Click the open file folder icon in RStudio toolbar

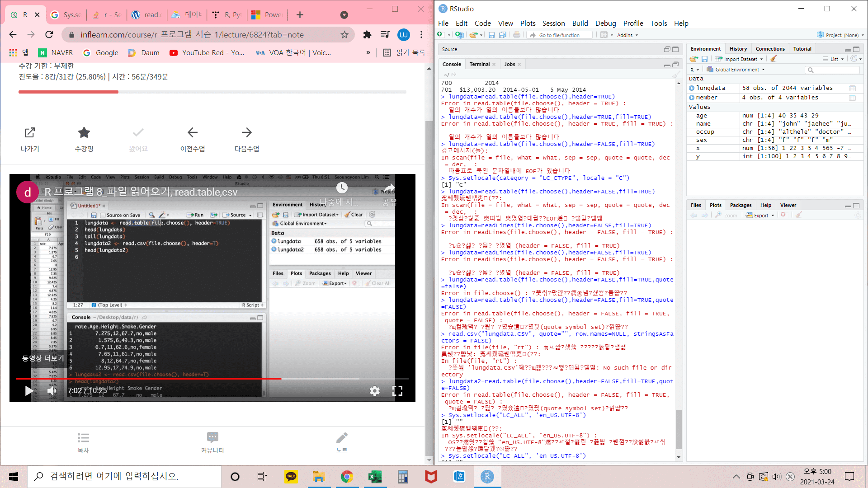[x=473, y=35]
